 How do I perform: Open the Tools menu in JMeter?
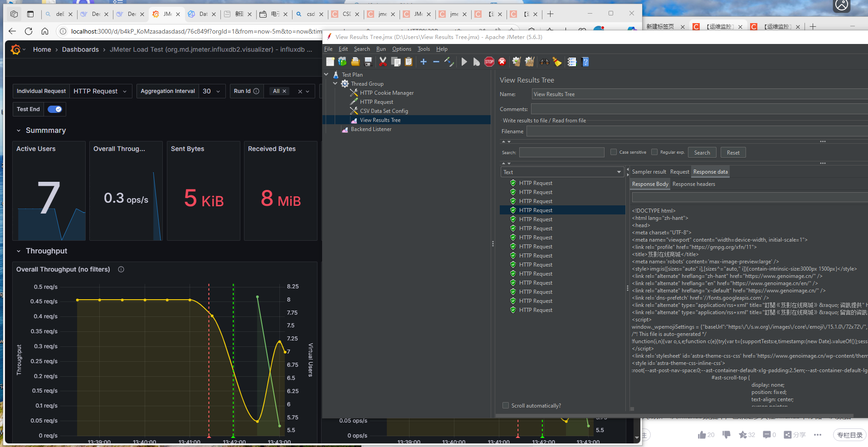pyautogui.click(x=424, y=49)
